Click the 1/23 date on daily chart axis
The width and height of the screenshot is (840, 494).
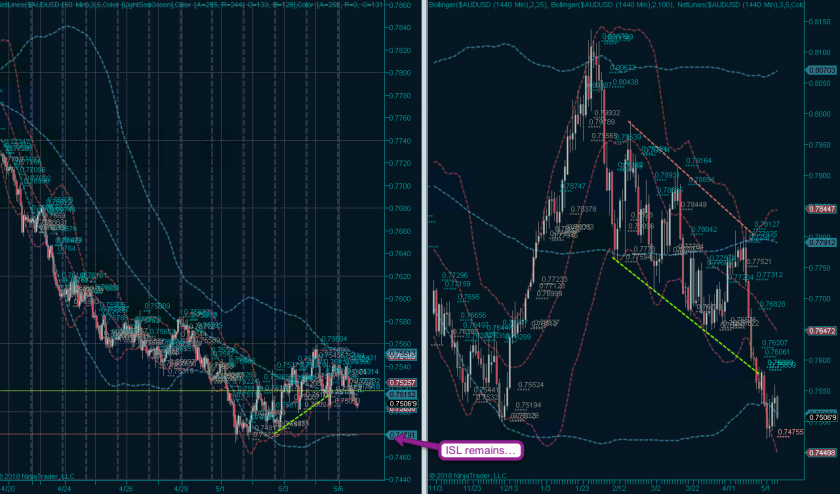(x=582, y=489)
